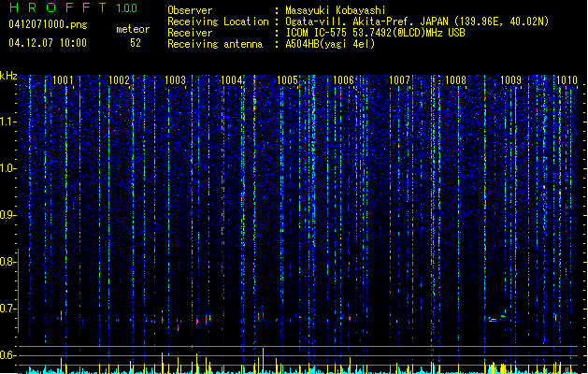Image resolution: width=588 pixels, height=374 pixels.
Task: Click the HROFFT 1.0.0 title text
Action: pyautogui.click(x=73, y=7)
